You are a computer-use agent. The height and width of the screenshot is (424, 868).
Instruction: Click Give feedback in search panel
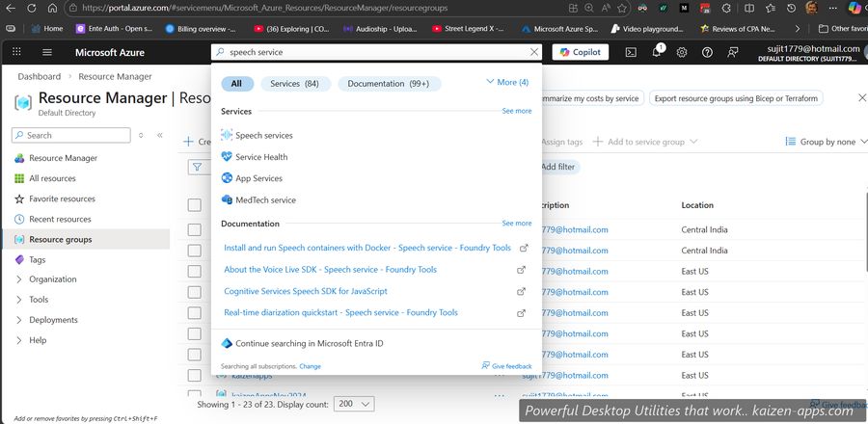(x=506, y=366)
